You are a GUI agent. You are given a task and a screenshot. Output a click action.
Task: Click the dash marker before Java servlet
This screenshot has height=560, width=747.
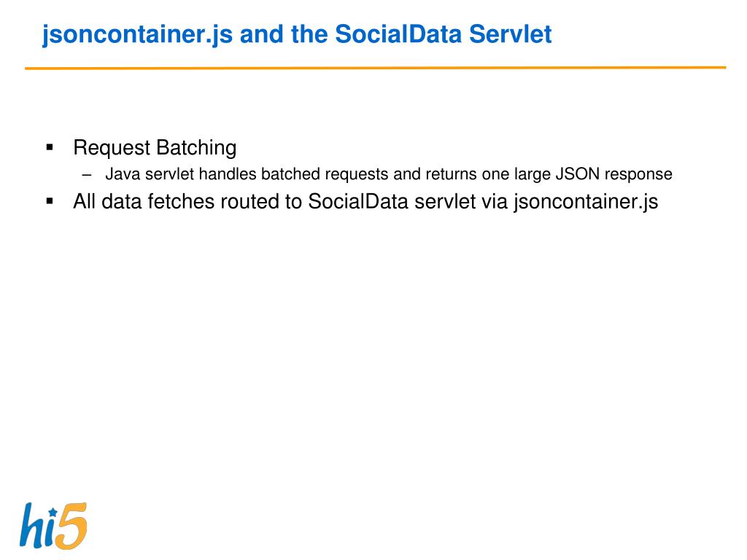pos(86,175)
